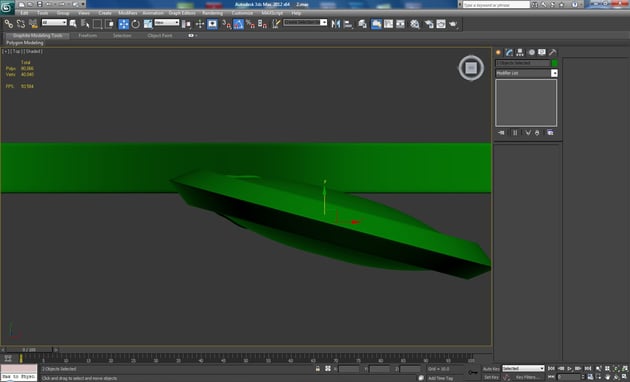Open reference coordinate system dropdown
The image size is (630, 382).
(167, 22)
